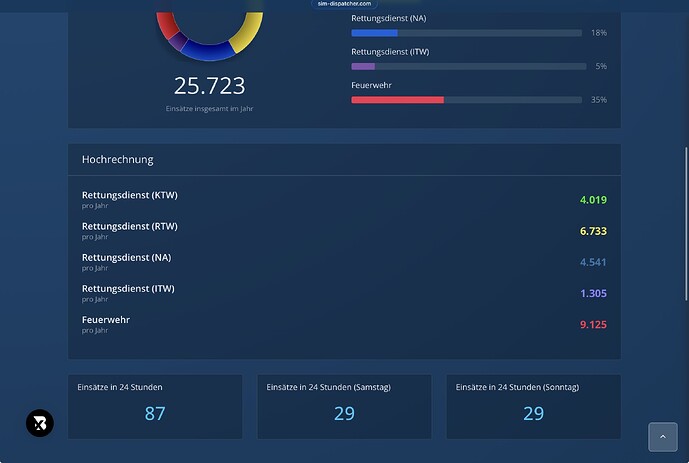Click the blue donut chart segment
This screenshot has height=463, width=689.
(x=207, y=50)
